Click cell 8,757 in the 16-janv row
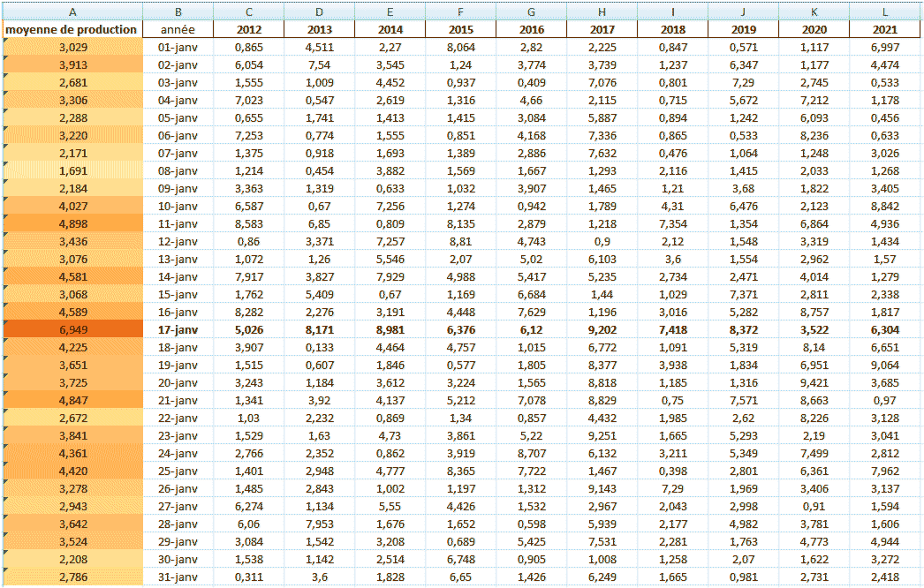The height and width of the screenshot is (588, 924). (x=814, y=313)
